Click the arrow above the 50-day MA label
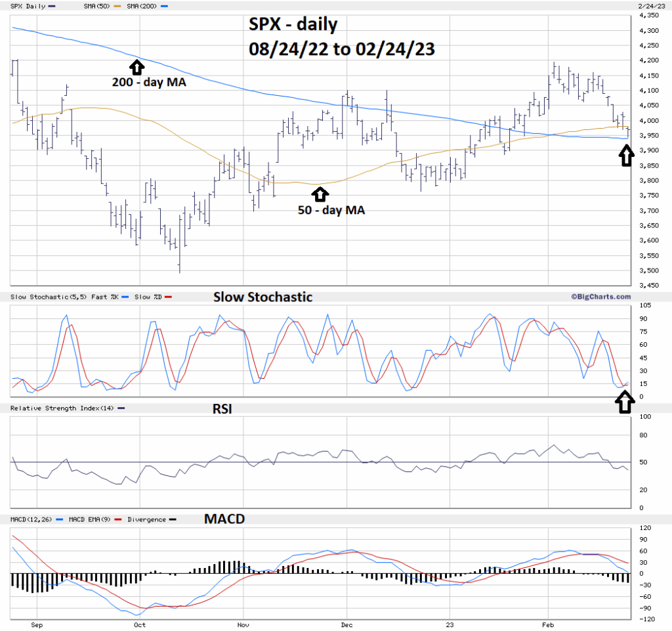 click(320, 194)
